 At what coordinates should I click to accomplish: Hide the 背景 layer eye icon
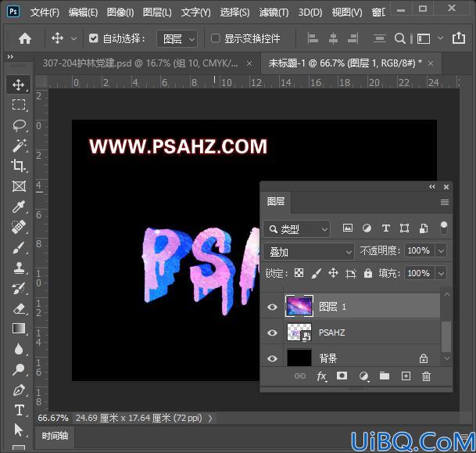272,358
